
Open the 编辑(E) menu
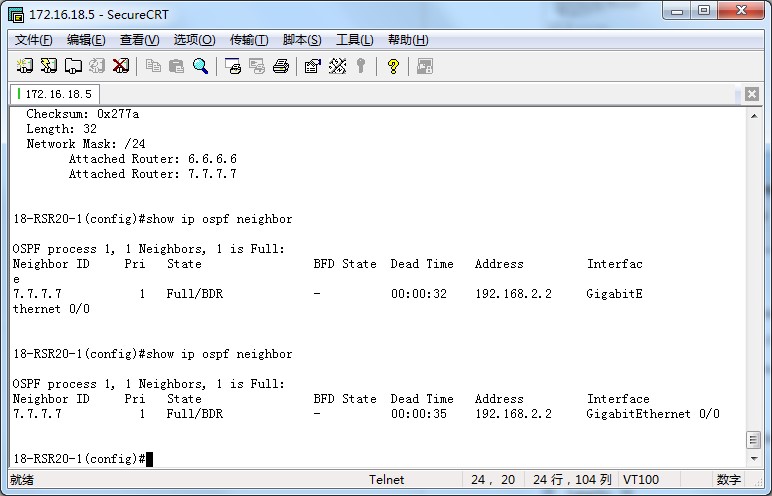pos(86,40)
